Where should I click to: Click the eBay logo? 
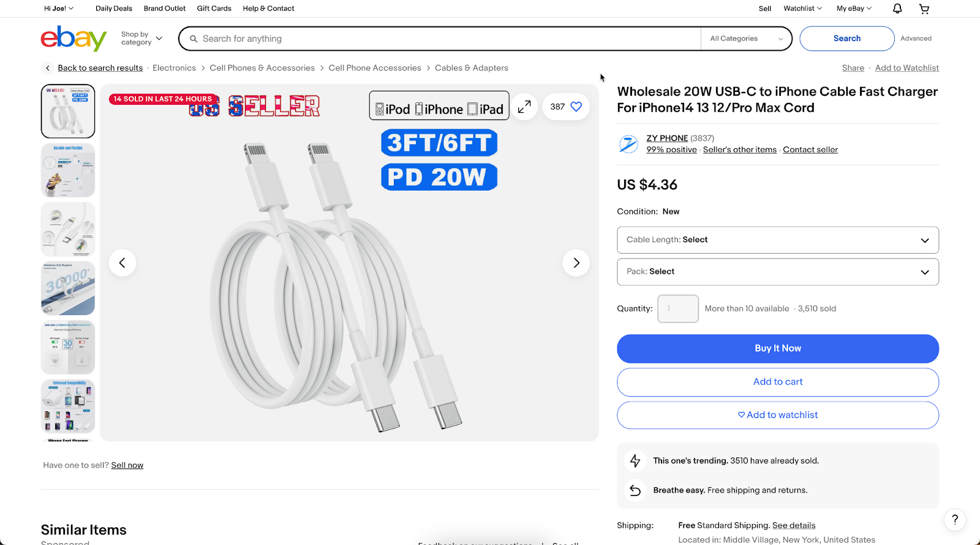(x=73, y=38)
